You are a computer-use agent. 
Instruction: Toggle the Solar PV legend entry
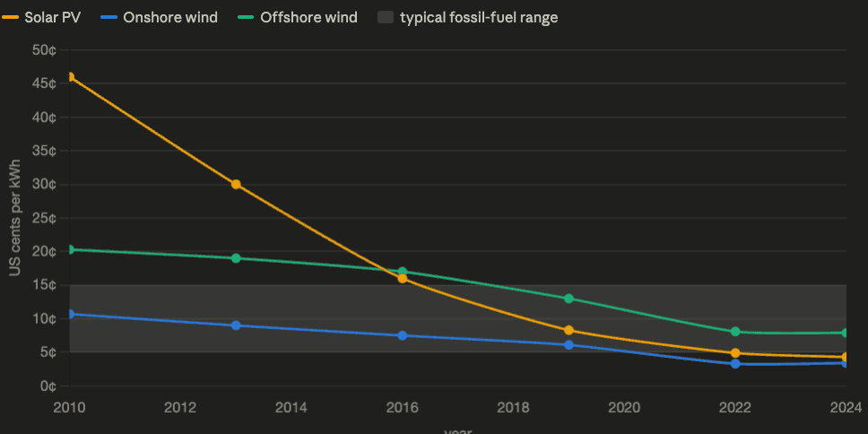tap(41, 17)
